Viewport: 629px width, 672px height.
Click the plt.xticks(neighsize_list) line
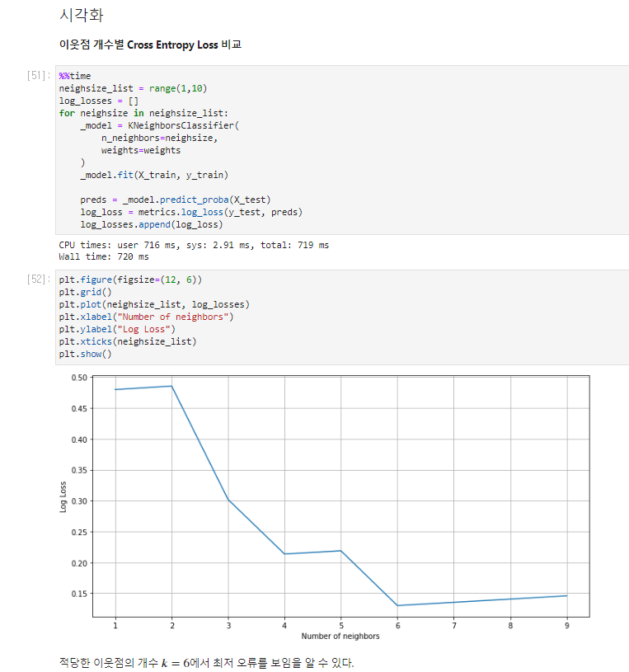click(128, 341)
